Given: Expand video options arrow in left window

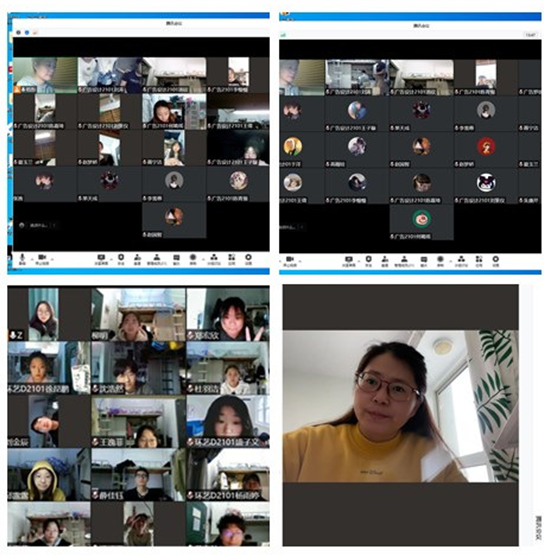Looking at the screenshot, I should point(52,259).
